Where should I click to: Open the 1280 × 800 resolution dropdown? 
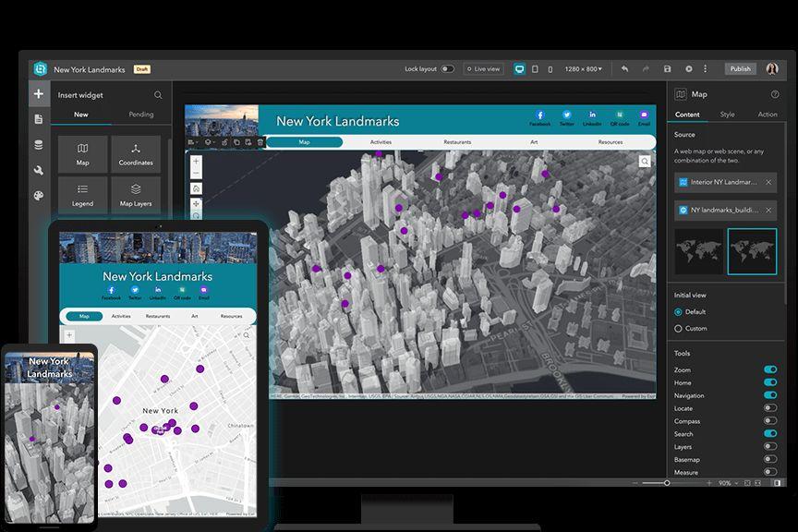point(584,69)
